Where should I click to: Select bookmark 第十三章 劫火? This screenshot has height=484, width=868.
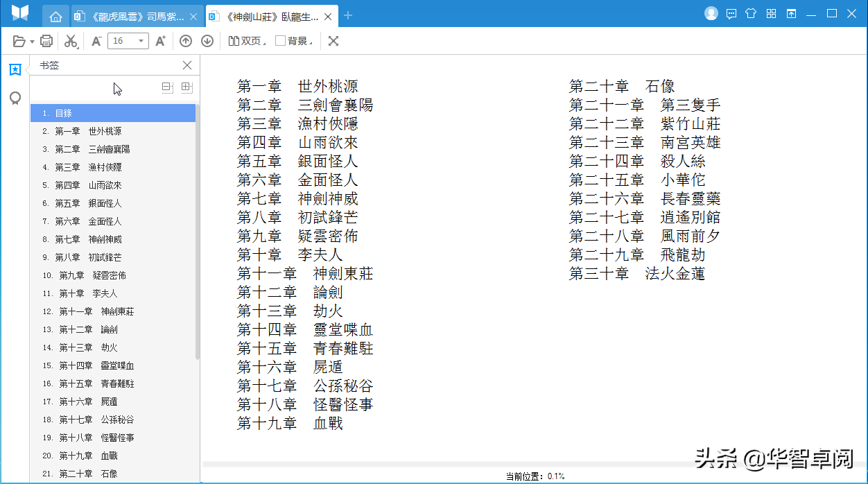[x=113, y=347]
